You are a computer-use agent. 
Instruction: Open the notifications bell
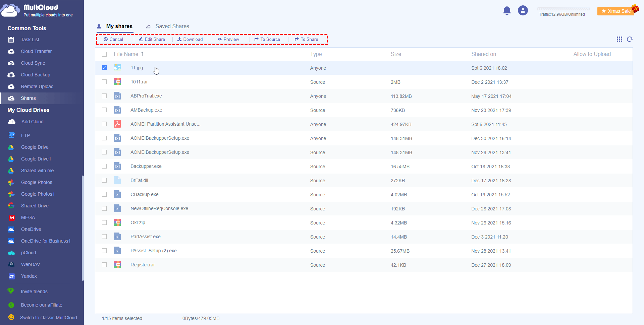[x=507, y=11]
